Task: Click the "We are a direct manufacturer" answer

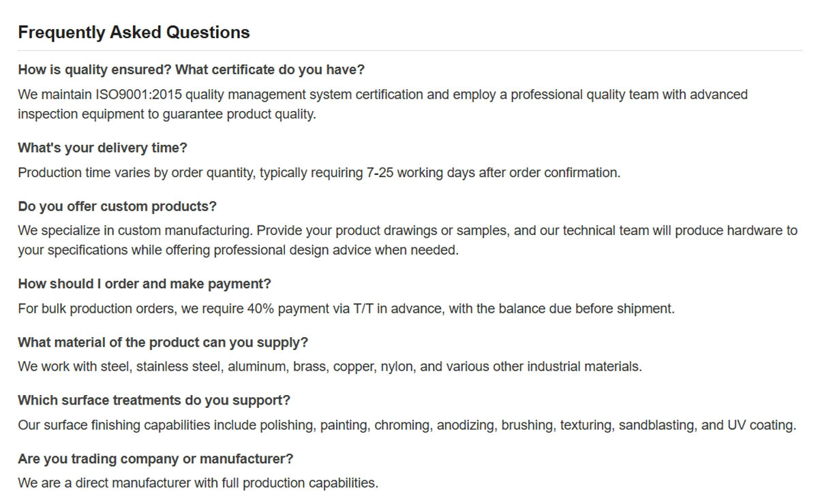Action: tap(198, 484)
